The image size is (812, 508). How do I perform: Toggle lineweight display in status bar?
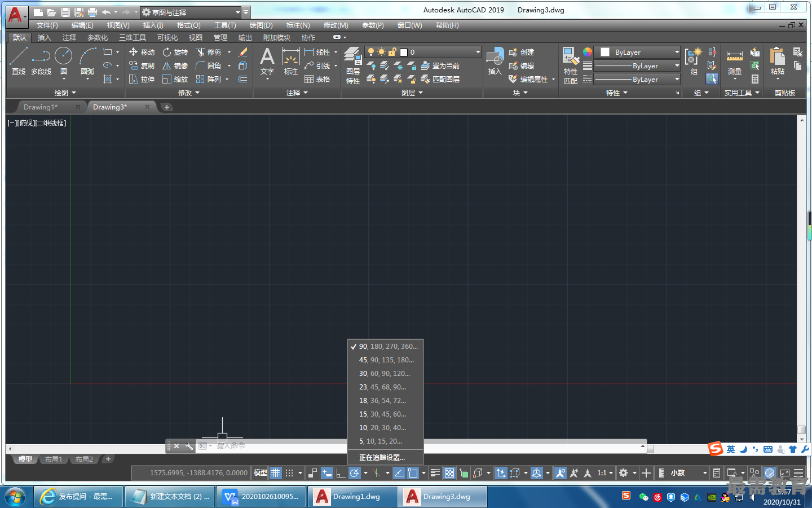435,473
